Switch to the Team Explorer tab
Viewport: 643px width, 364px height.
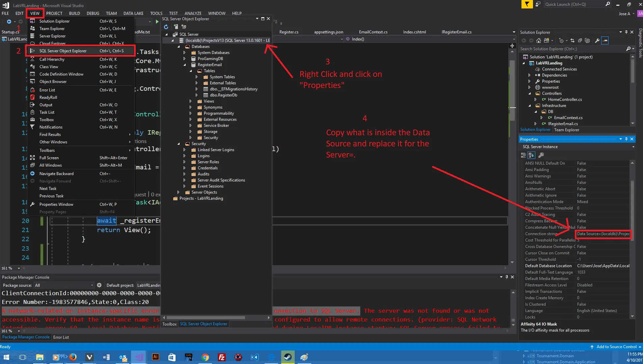(x=566, y=130)
